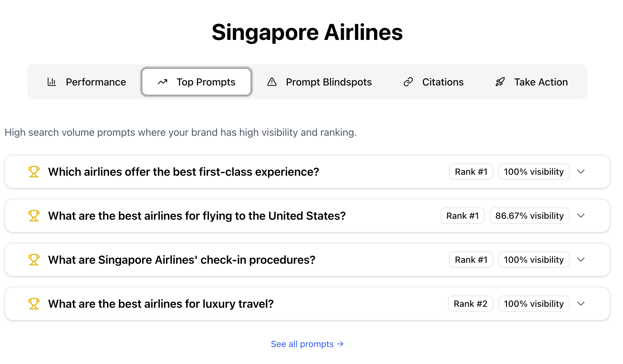Click the rocket icon for Take Action
The image size is (623, 364).
click(500, 82)
